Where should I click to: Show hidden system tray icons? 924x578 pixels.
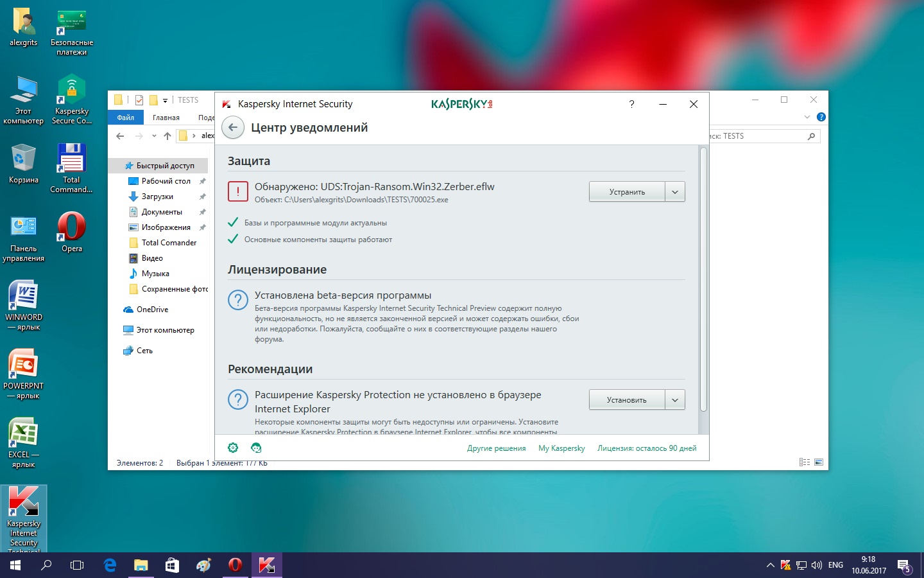point(770,565)
